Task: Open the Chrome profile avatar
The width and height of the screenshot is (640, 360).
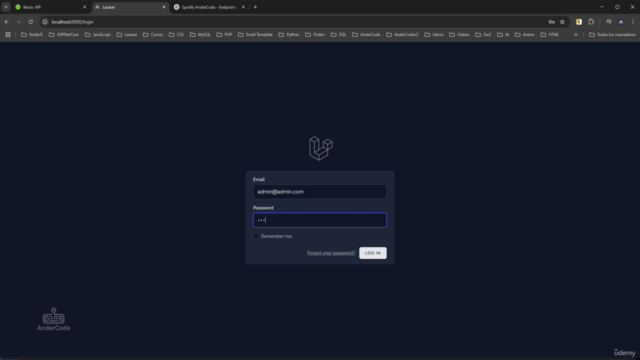Action: coord(621,22)
